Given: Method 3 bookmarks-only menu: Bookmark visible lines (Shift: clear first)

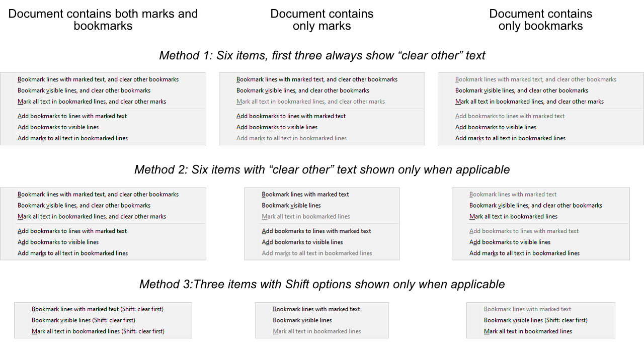Looking at the screenshot, I should coord(541,320).
